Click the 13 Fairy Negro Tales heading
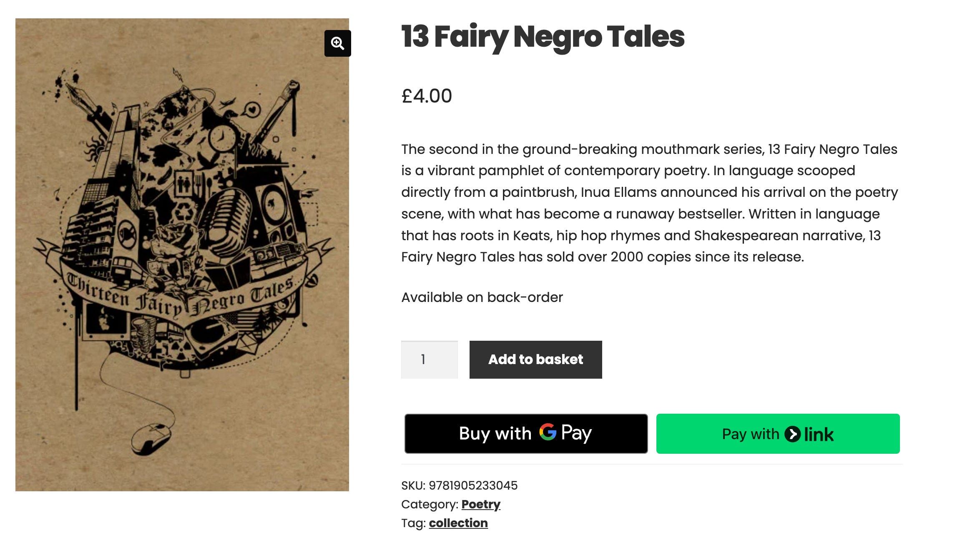The image size is (980, 553). [x=543, y=37]
